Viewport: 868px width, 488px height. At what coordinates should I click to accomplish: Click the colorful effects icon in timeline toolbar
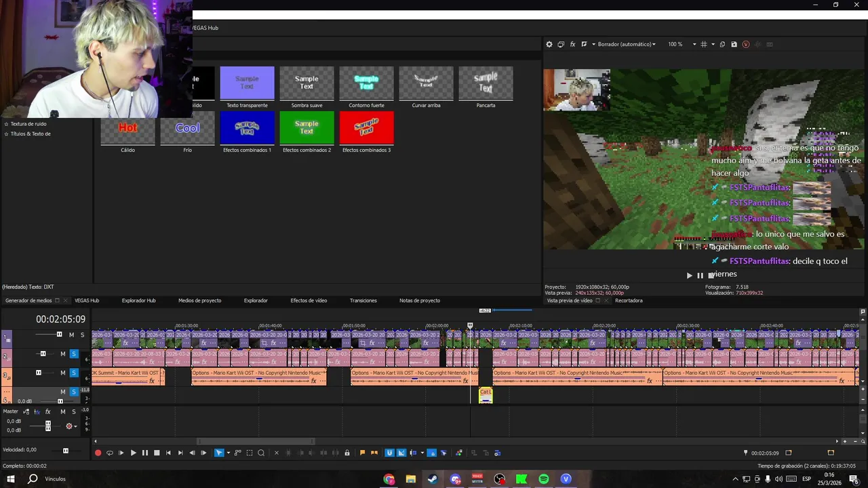[459, 453]
